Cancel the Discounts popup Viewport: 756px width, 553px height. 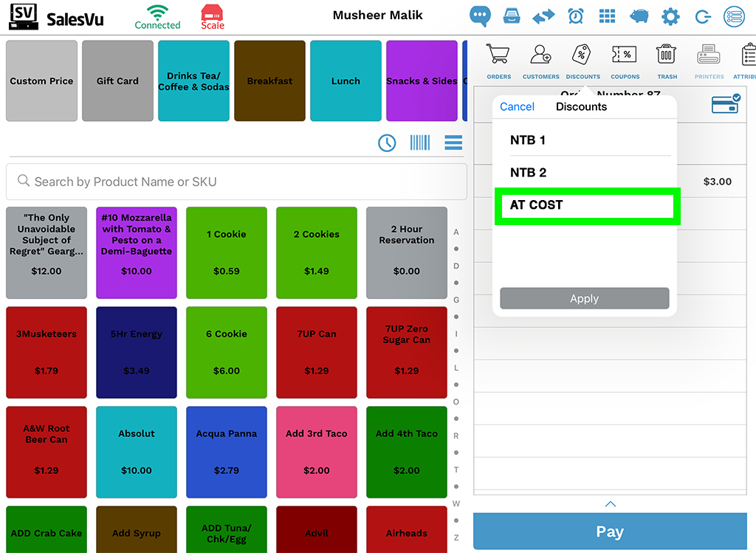pyautogui.click(x=517, y=106)
